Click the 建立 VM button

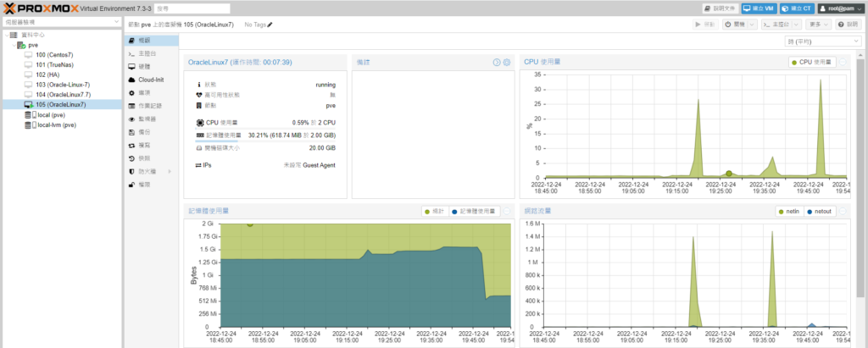click(x=759, y=8)
